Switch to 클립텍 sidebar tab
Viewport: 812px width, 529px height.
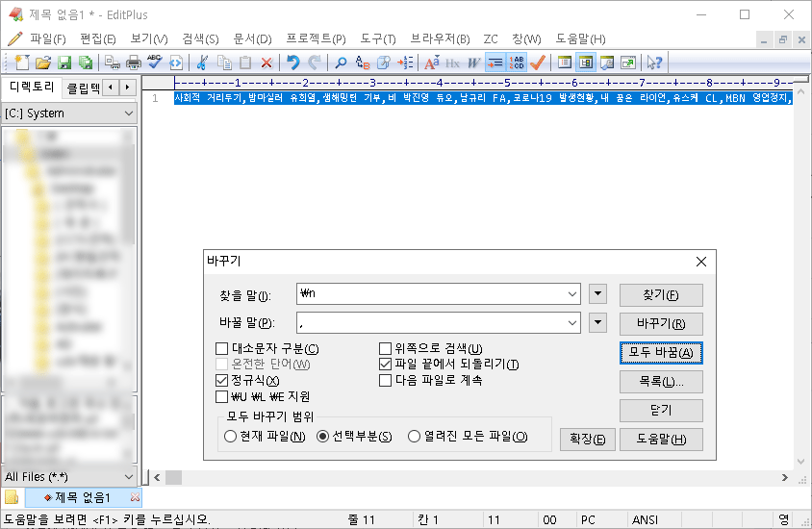[x=84, y=88]
